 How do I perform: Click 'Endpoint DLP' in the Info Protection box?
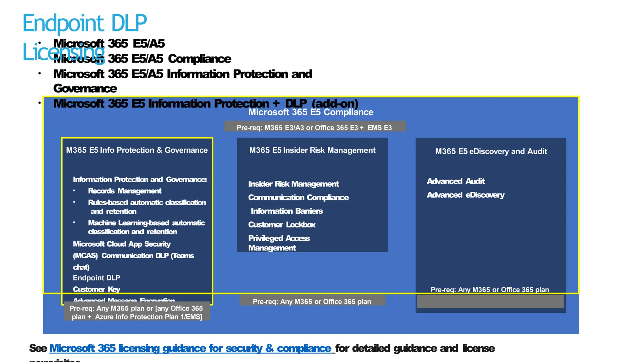click(97, 278)
